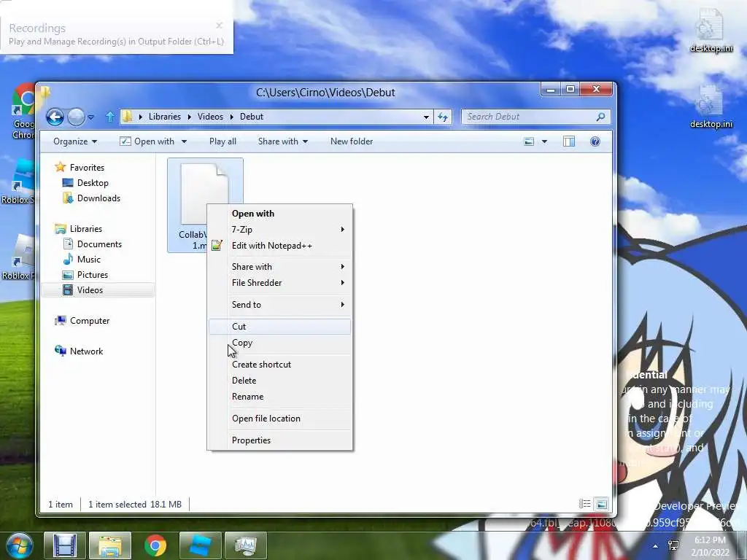Click Open with in the toolbar

(x=147, y=141)
